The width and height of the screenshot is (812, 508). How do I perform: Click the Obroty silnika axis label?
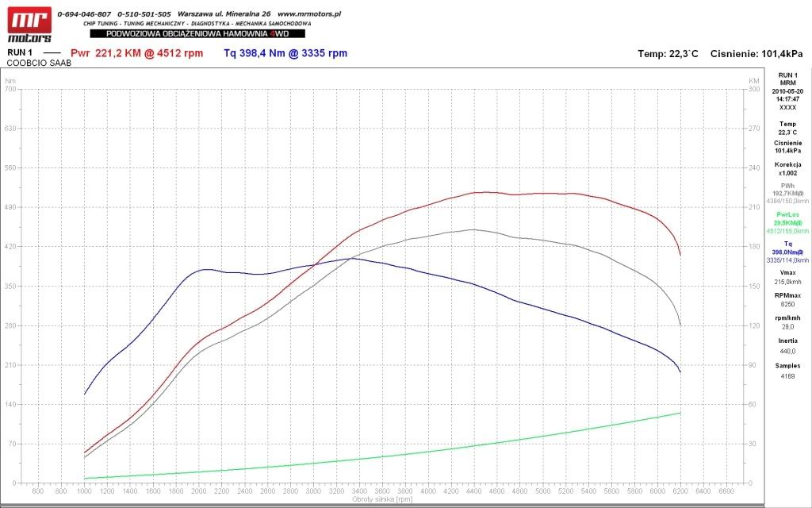(x=382, y=499)
